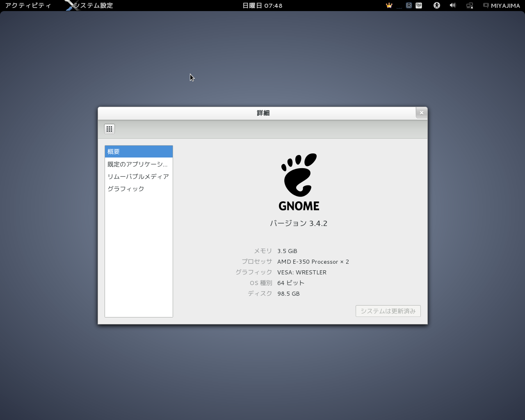Open the accessibility menu icon
525x420 pixels.
(x=437, y=5)
